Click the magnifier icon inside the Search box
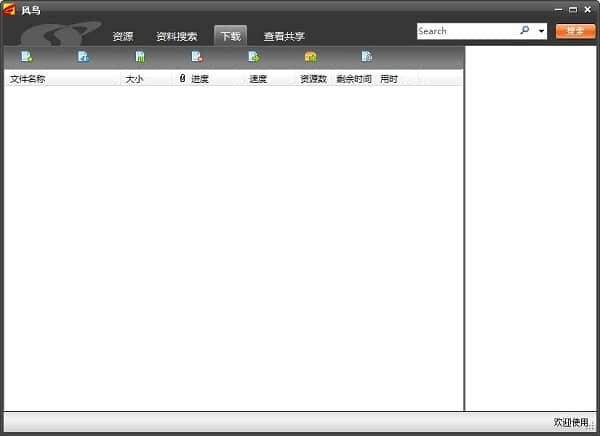The height and width of the screenshot is (436, 600). (x=525, y=31)
